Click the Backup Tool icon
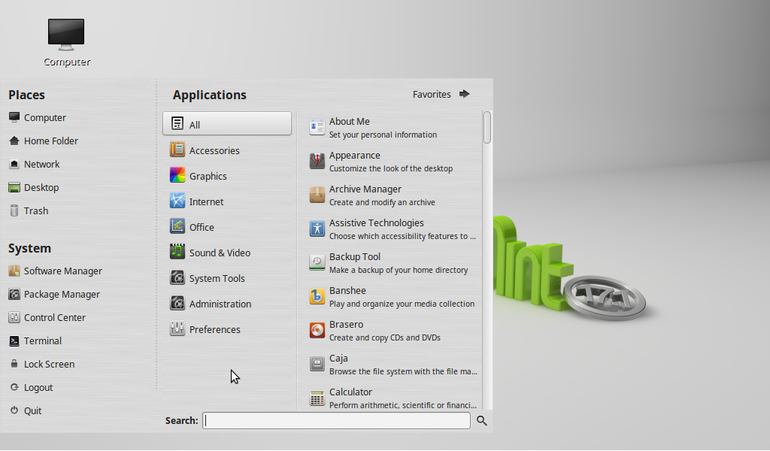Screen dimensions: 770x451 (317, 263)
